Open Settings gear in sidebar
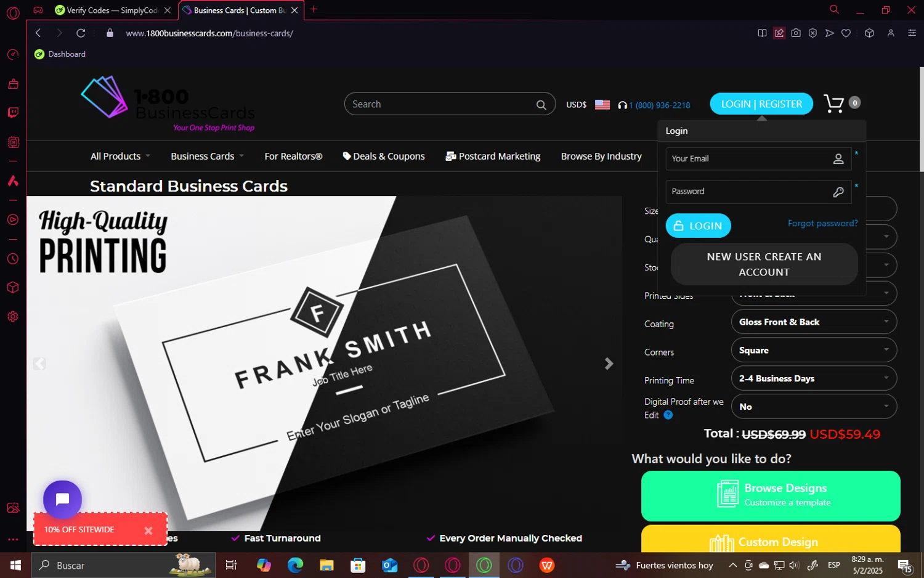This screenshot has width=924, height=578. click(13, 317)
